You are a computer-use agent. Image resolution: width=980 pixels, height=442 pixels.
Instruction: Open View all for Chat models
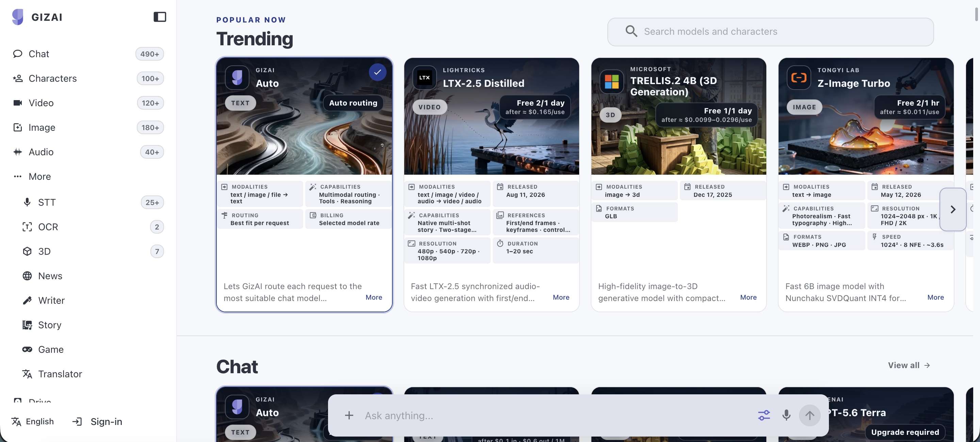[x=909, y=365]
